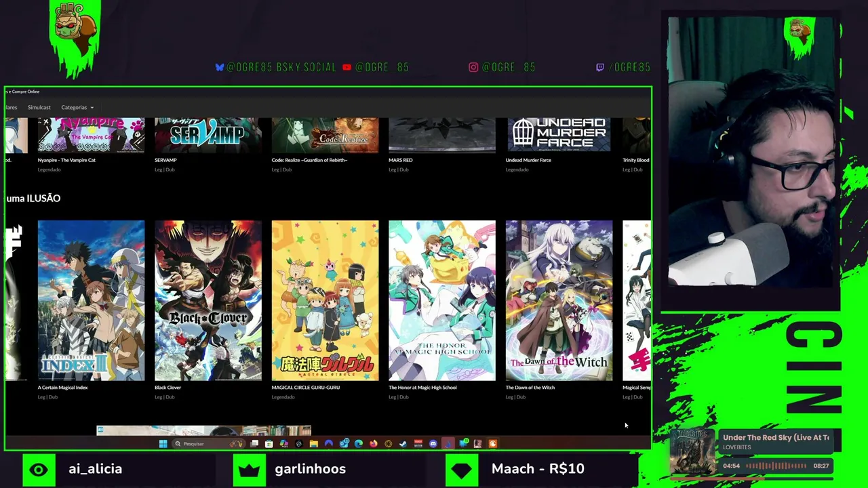Open the Code: Realize thumbnail

click(325, 135)
